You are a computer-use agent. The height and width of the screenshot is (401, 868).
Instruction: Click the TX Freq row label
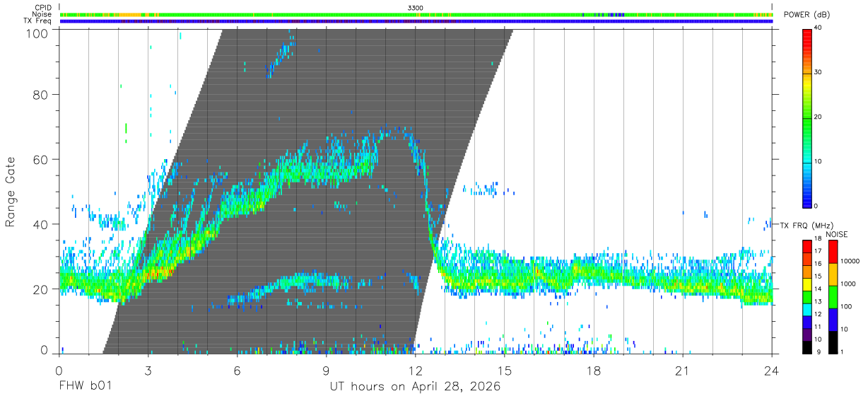coord(37,21)
